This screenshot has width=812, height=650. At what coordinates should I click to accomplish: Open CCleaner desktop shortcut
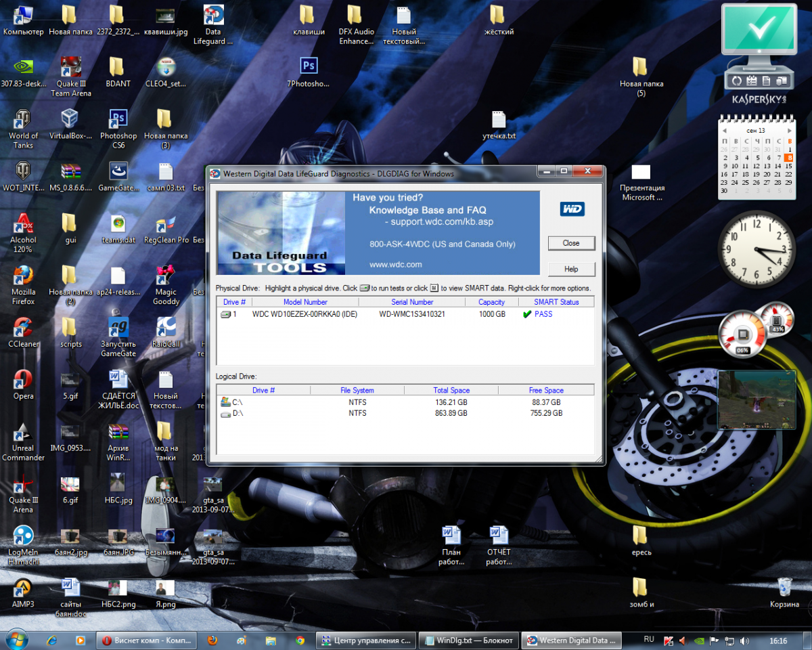(23, 328)
